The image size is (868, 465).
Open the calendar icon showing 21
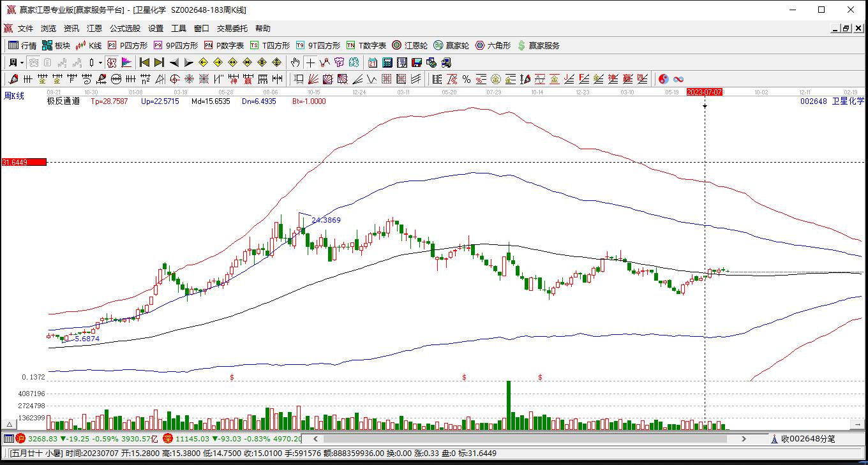pyautogui.click(x=373, y=63)
